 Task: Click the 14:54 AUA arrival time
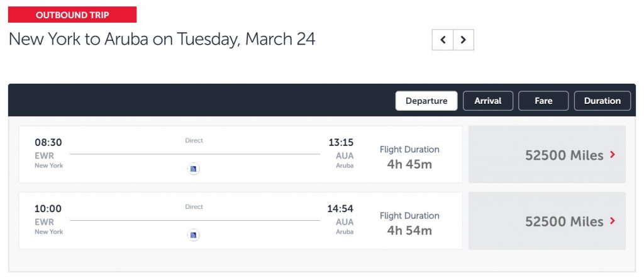coord(341,209)
